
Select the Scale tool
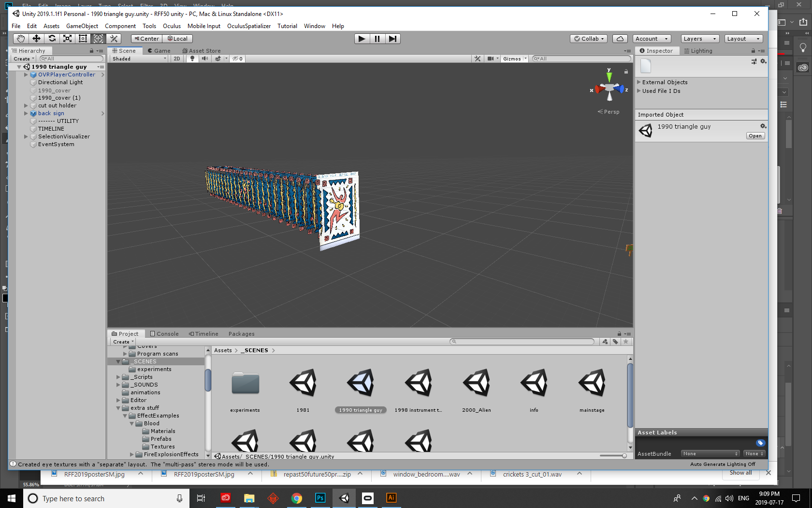pos(67,39)
